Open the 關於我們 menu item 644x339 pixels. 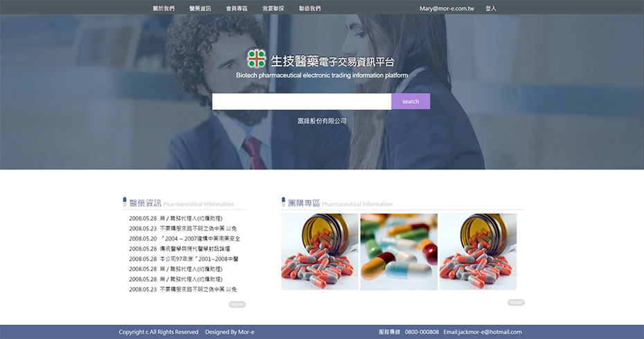point(163,8)
